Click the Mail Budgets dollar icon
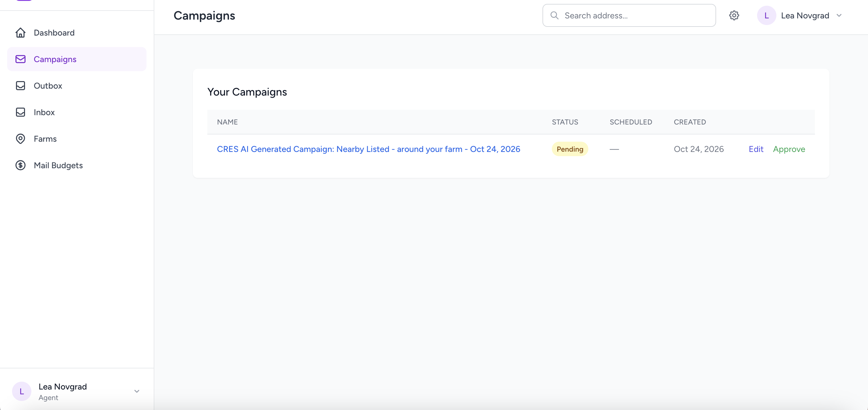Viewport: 868px width, 410px height. [20, 165]
